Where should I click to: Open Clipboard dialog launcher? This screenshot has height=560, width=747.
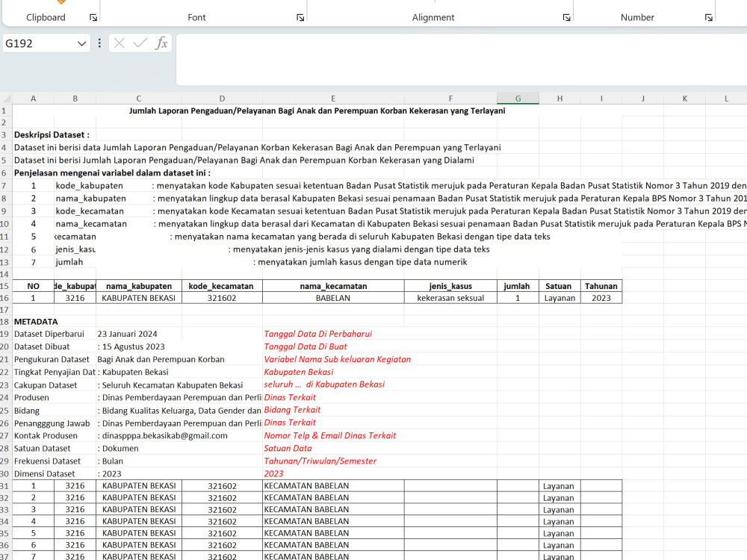click(x=93, y=18)
